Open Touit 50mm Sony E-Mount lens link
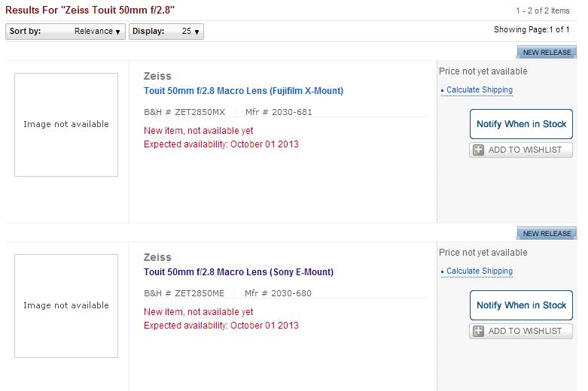Viewport: 588px width, 391px height. [x=238, y=272]
